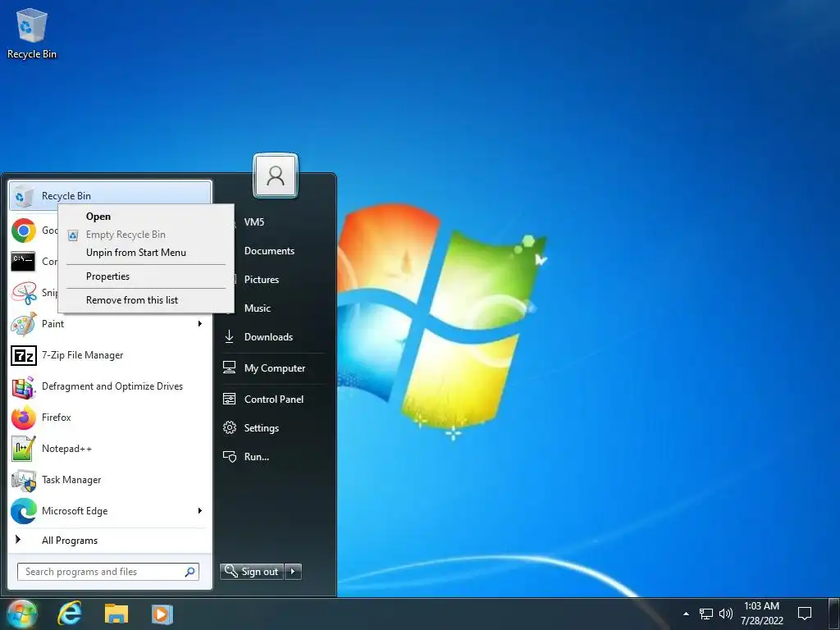Open the media player taskbar icon
The image size is (840, 630).
(x=162, y=614)
